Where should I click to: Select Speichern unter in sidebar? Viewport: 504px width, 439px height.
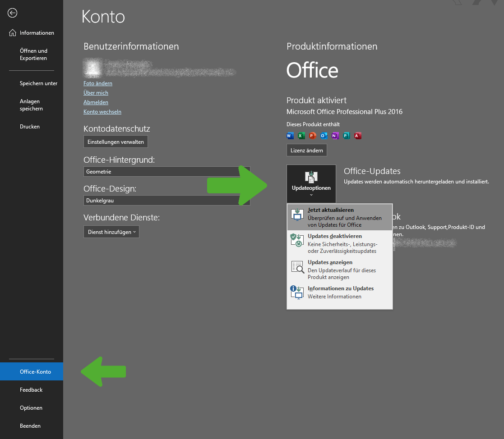(32, 83)
